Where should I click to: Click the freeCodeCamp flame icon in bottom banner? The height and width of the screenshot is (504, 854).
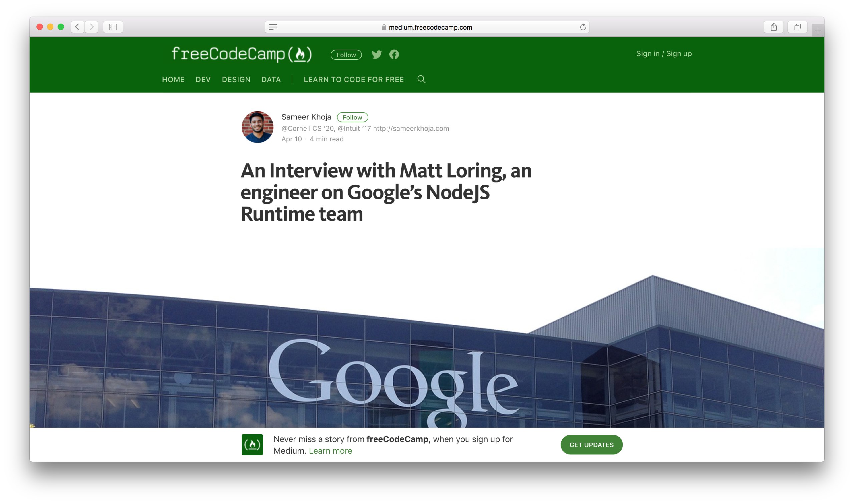[252, 445]
